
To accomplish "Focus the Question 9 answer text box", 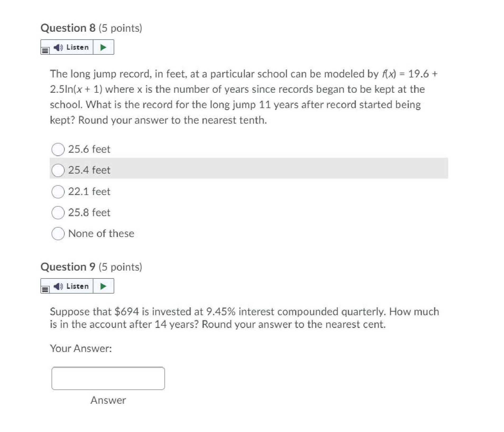I will 108,378.
